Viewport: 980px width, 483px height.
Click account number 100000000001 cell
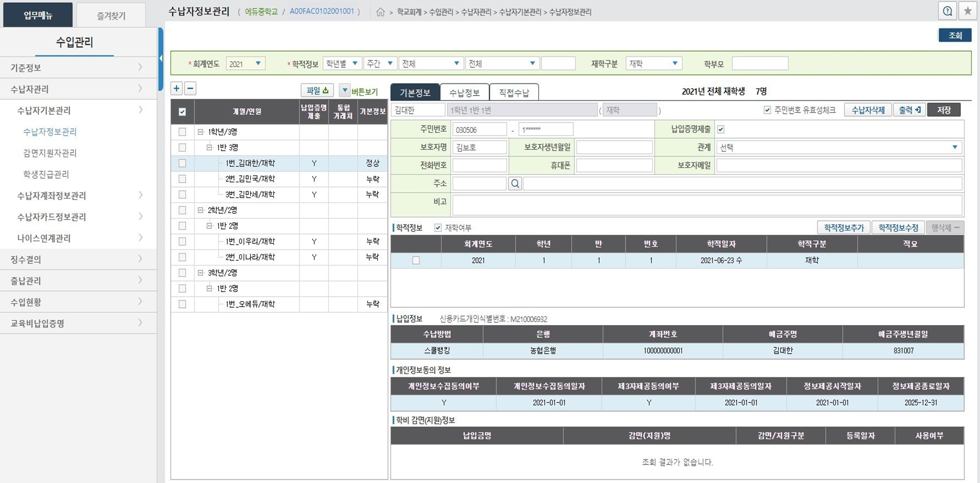point(663,351)
